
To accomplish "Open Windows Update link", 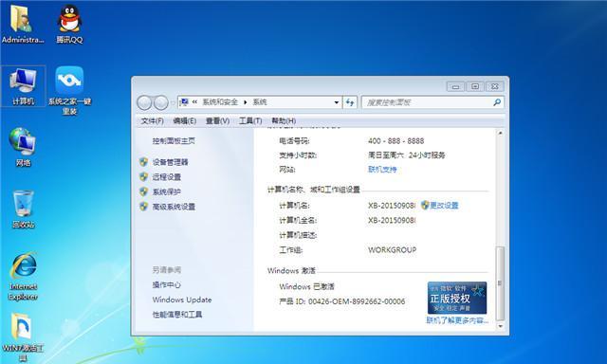I will click(182, 300).
